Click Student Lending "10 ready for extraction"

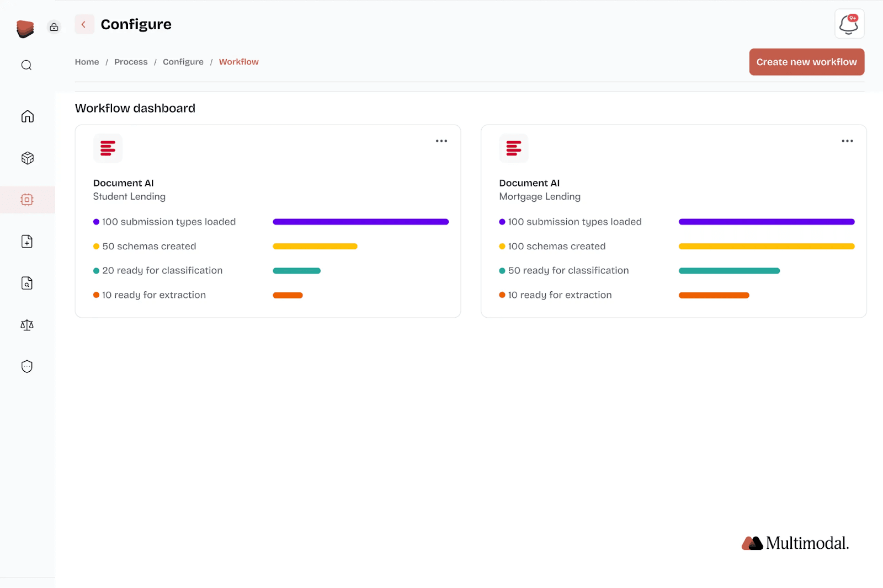pos(154,295)
